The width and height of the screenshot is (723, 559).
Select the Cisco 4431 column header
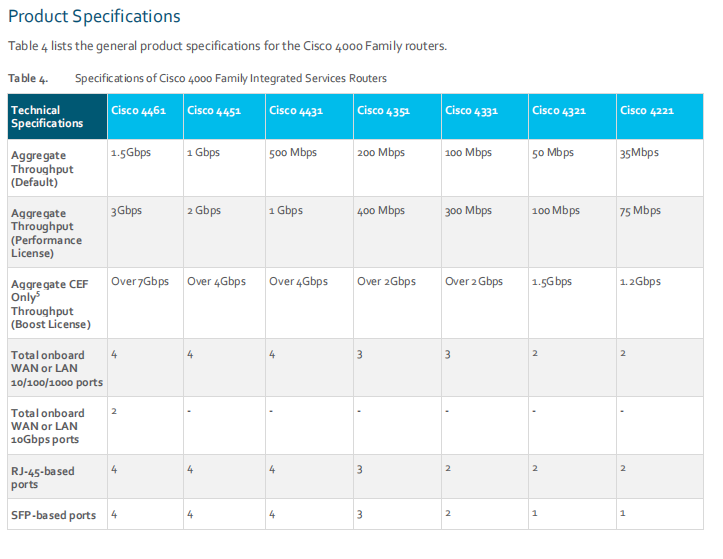click(295, 110)
